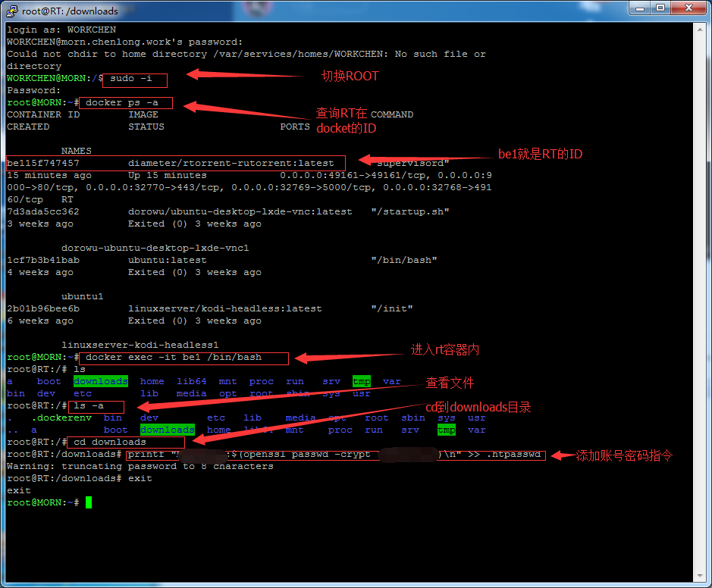Image resolution: width=712 pixels, height=588 pixels.
Task: Click highlighted 'tmp' in first ls output
Action: point(362,381)
